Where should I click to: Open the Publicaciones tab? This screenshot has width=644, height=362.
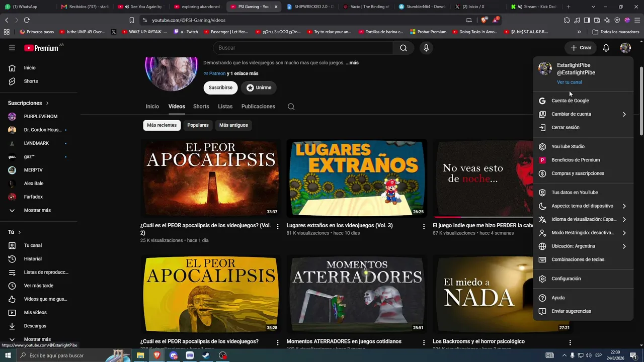258,107
